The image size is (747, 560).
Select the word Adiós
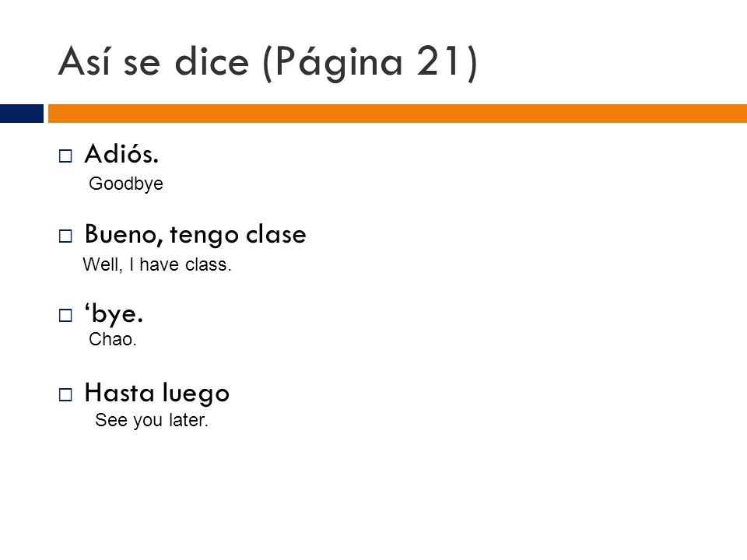tap(121, 154)
